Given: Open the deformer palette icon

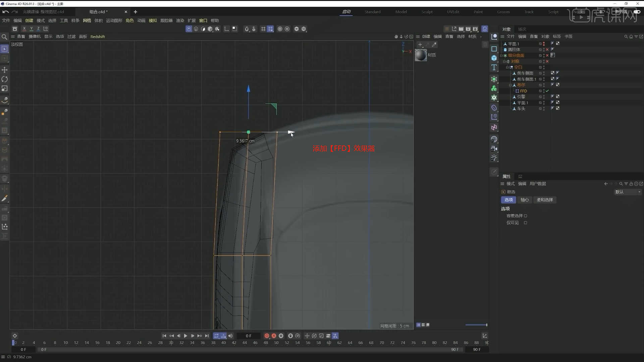Looking at the screenshot, I should [x=494, y=108].
